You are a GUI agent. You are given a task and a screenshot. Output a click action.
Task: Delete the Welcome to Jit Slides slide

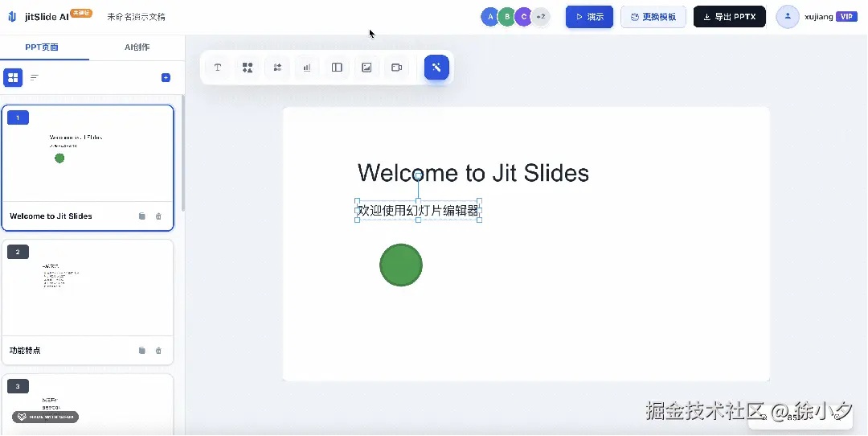coord(158,216)
